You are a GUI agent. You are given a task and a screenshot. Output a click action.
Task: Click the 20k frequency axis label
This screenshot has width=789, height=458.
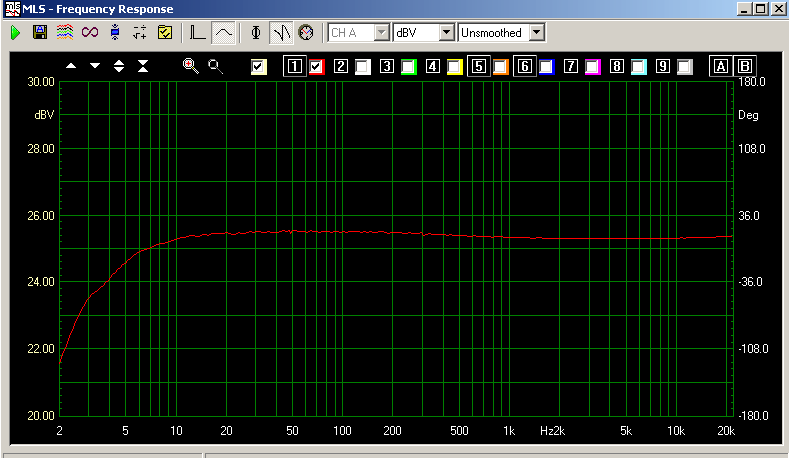[726, 431]
